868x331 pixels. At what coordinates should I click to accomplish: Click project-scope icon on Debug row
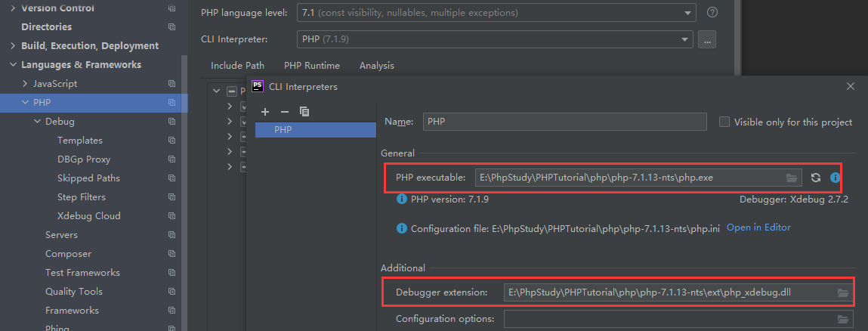(x=172, y=122)
